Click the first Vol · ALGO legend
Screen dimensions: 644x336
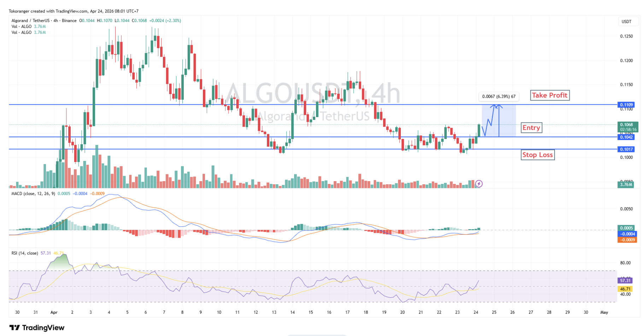coord(22,27)
